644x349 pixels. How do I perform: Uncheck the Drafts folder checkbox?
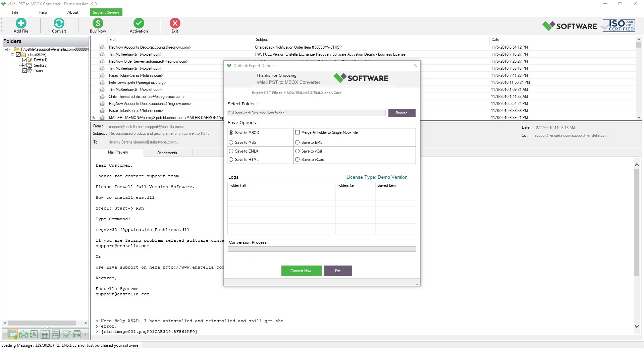pyautogui.click(x=24, y=60)
